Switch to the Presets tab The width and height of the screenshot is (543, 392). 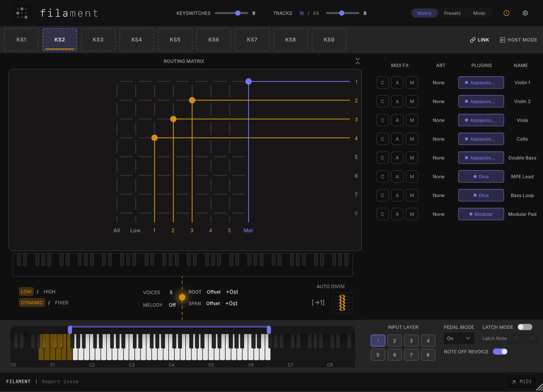coord(452,13)
